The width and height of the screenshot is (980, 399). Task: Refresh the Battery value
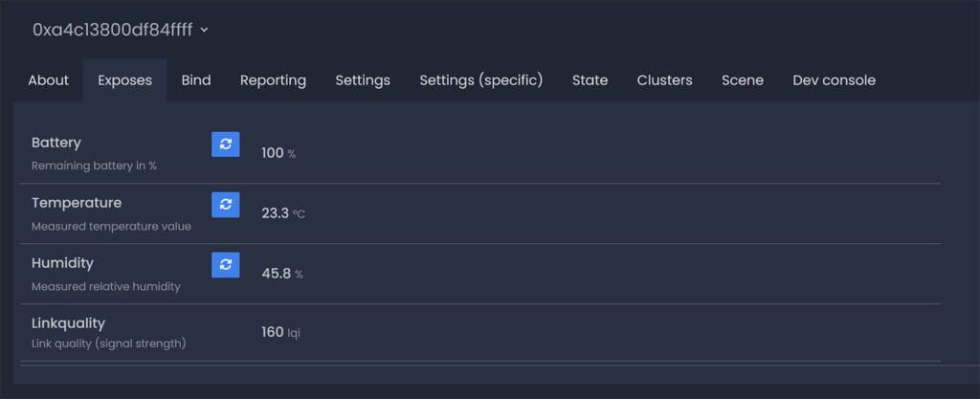coord(225,144)
